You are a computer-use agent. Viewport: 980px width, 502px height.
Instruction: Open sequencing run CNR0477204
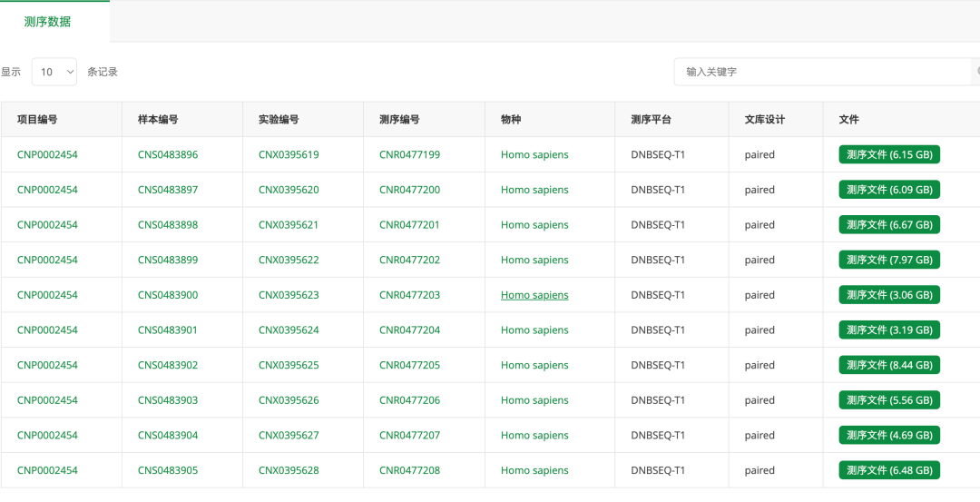409,330
